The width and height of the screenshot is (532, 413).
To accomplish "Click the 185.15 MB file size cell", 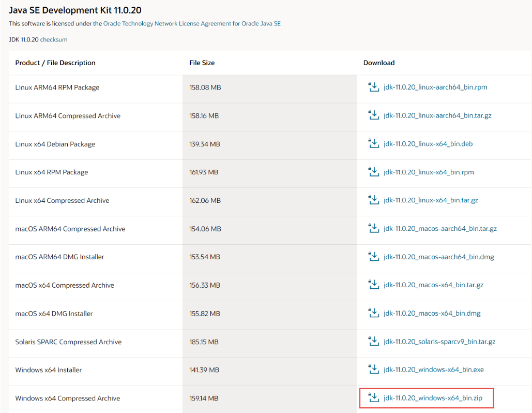I will point(269,342).
